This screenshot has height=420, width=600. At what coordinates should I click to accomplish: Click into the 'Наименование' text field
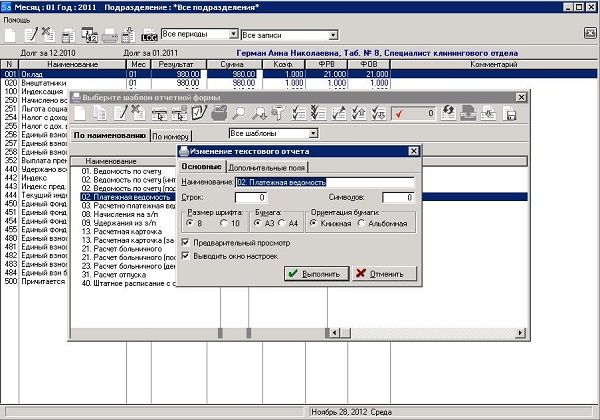(x=324, y=182)
